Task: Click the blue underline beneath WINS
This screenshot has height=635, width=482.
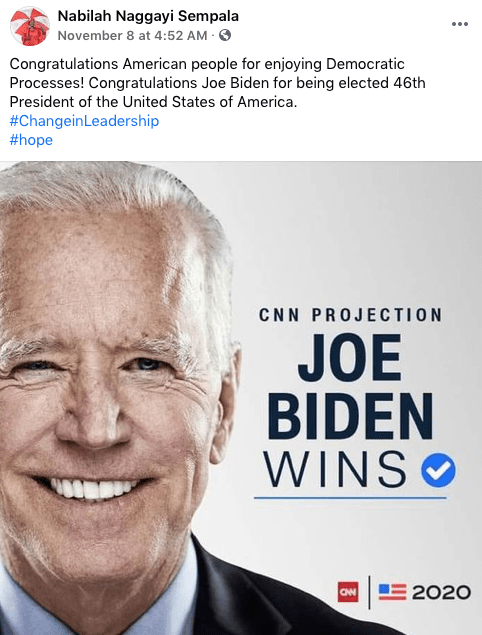Action: click(350, 498)
